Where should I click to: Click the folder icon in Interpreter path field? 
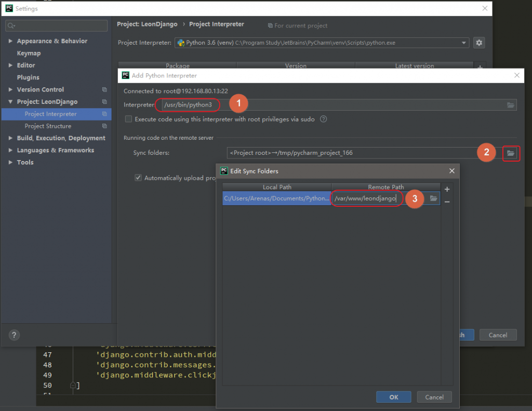[x=511, y=105]
